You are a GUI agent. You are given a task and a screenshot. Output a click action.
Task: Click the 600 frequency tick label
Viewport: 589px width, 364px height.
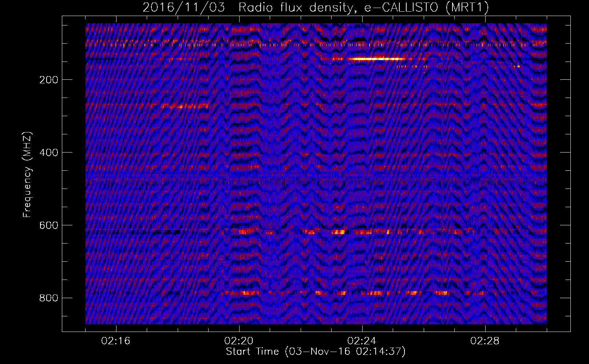pos(49,225)
